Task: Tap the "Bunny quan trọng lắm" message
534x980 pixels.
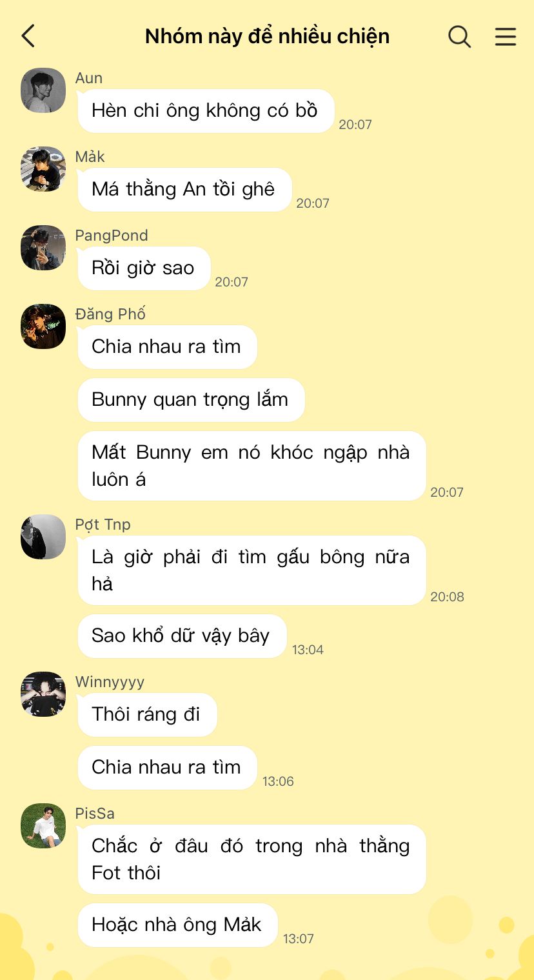Action: (x=191, y=400)
